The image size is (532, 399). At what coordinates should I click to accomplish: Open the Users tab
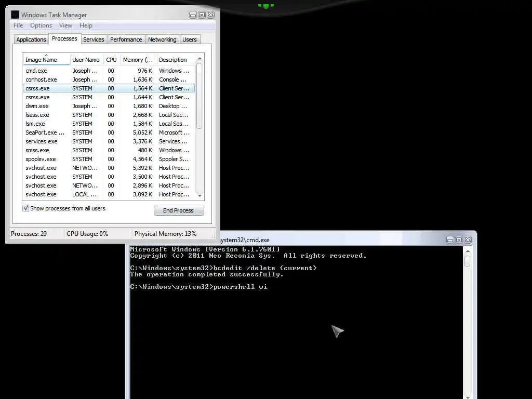[x=189, y=39]
